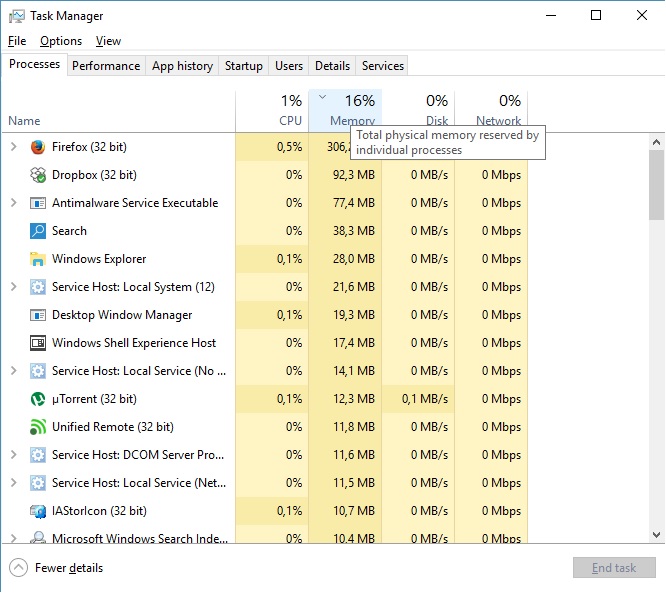Click the Dropbox process icon
Viewport: 666px width, 593px height.
[x=38, y=175]
